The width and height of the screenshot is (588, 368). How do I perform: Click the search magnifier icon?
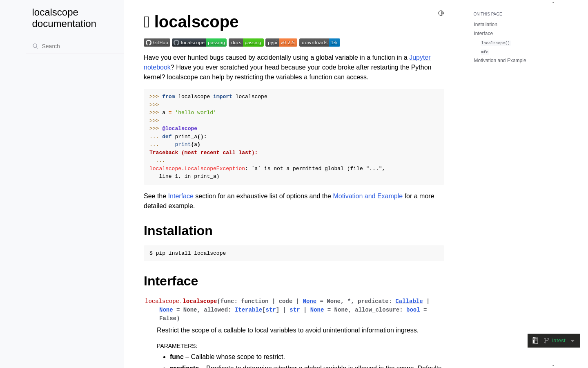point(36,46)
